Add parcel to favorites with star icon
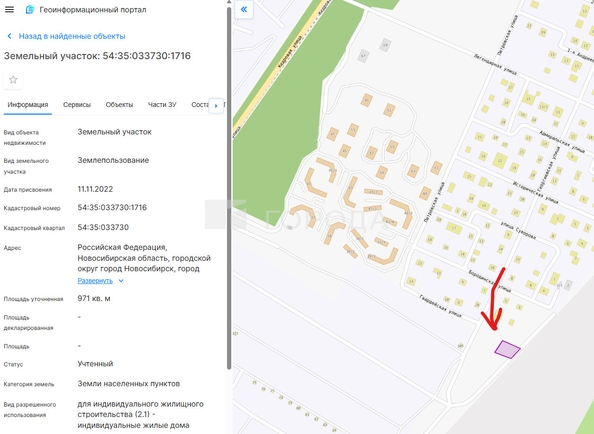Image resolution: width=594 pixels, height=434 pixels. pos(13,80)
